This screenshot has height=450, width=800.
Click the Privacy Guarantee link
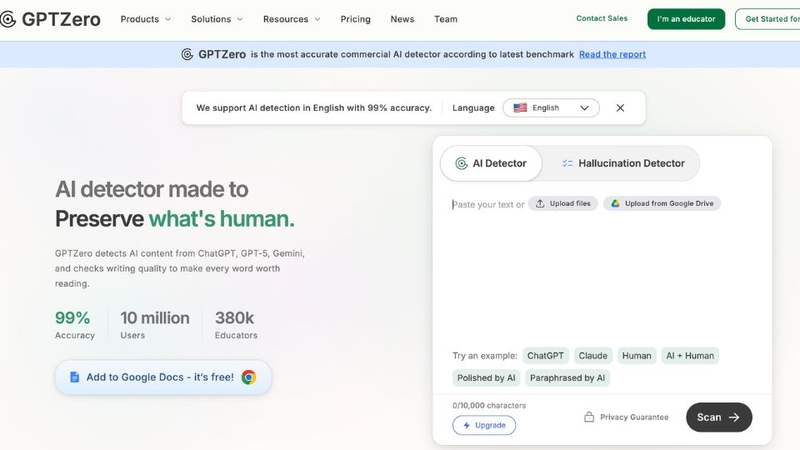(626, 417)
